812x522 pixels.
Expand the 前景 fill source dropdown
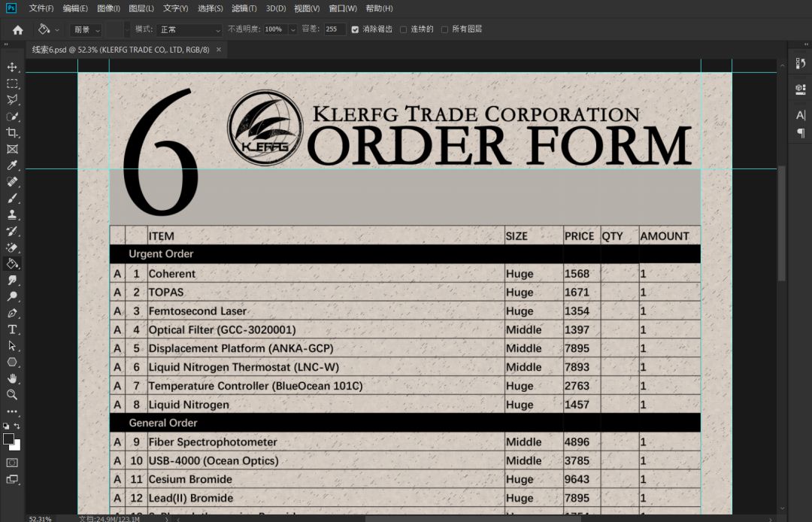(86, 29)
